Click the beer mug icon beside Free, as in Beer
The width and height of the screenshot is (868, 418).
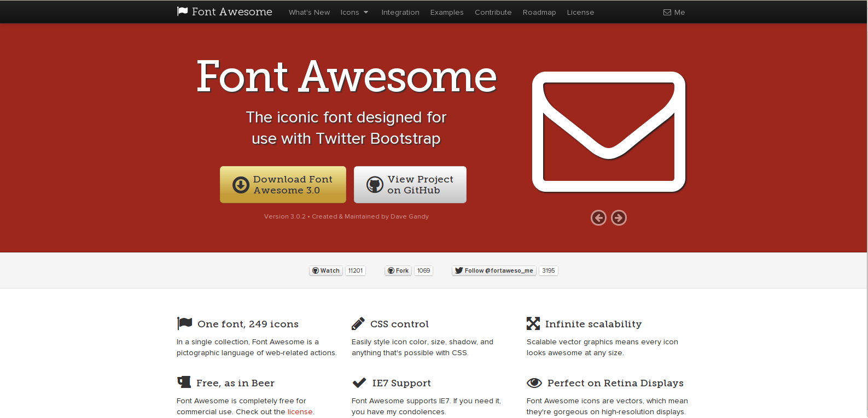(x=184, y=382)
